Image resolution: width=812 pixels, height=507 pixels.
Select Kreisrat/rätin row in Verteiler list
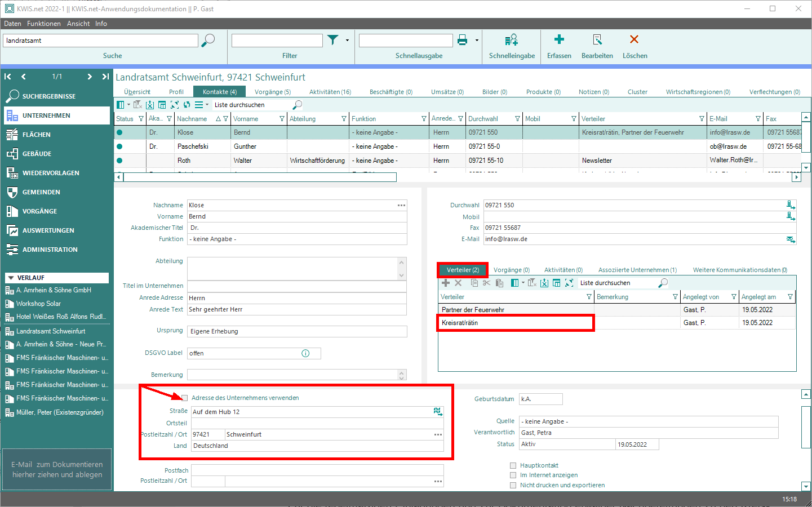(x=616, y=323)
